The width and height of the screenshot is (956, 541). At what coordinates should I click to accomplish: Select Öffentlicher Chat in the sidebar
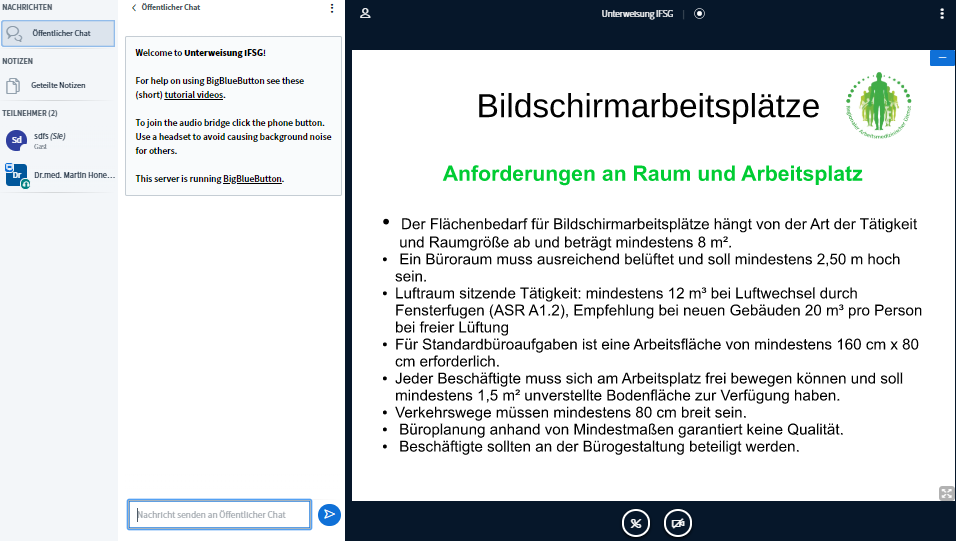[x=59, y=33]
